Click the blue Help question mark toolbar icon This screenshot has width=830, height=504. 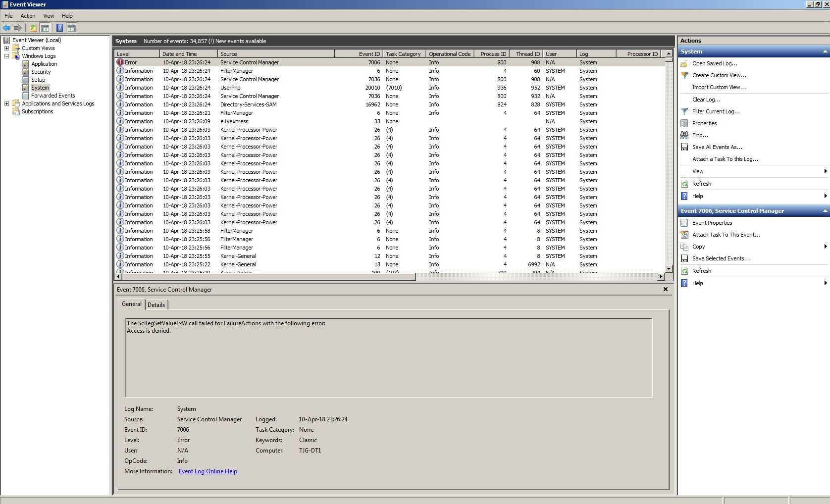tap(59, 28)
